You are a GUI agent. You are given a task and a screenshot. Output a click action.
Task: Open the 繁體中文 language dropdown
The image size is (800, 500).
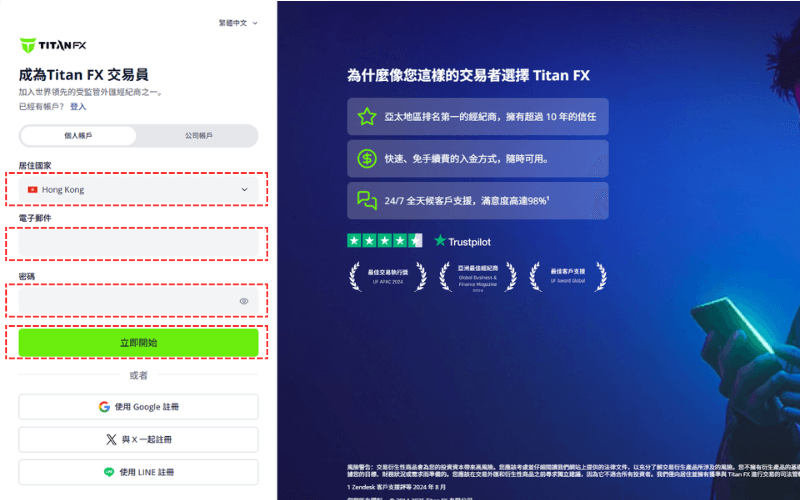238,23
